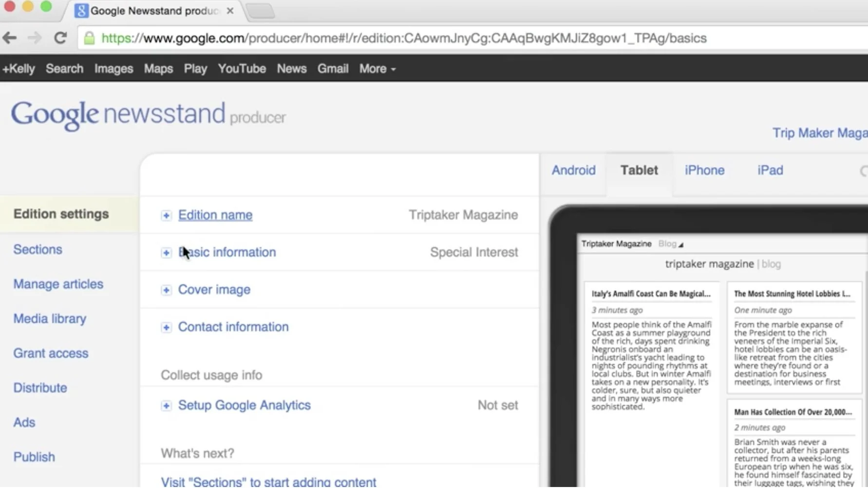Open Search in the Google bar
The image size is (868, 488).
click(x=64, y=69)
